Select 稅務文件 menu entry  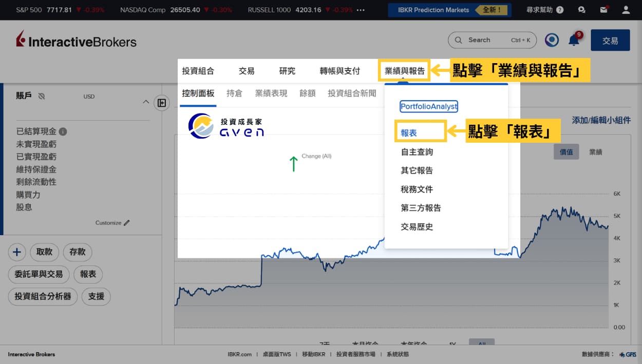(417, 189)
